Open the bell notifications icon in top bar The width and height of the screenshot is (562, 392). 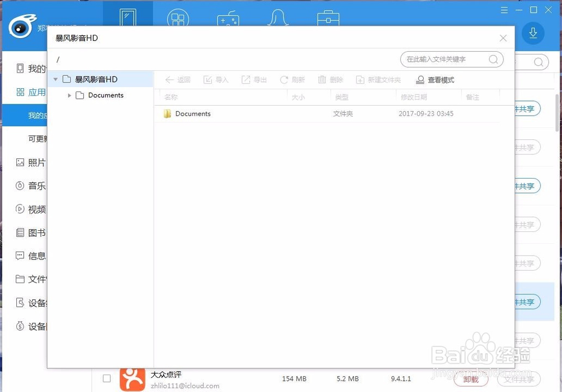278,17
